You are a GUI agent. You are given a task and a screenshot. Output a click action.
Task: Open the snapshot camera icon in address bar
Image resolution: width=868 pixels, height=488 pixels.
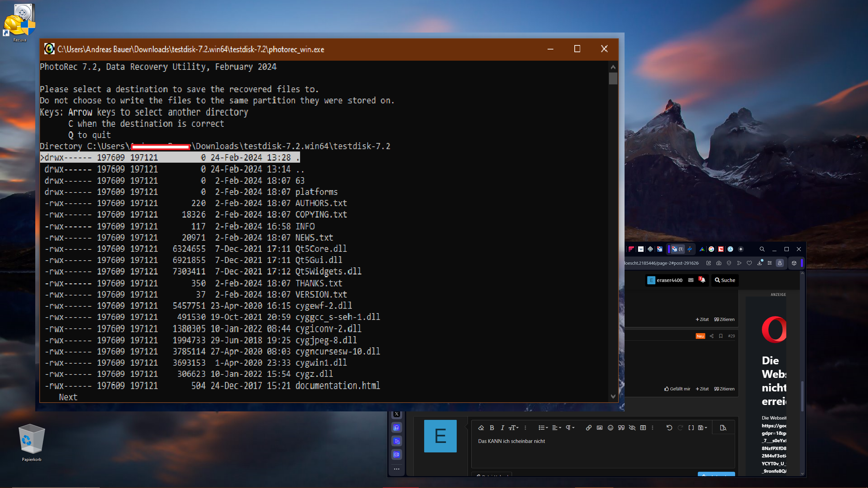point(719,263)
